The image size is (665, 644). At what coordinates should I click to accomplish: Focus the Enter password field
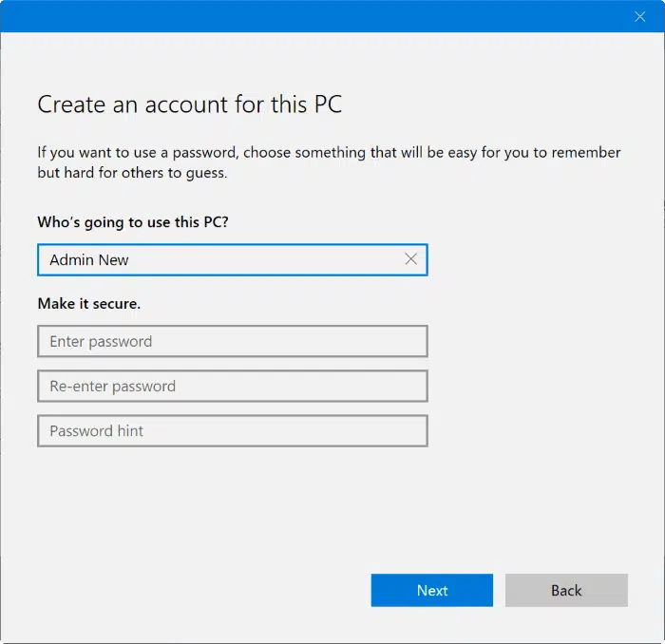click(x=232, y=341)
